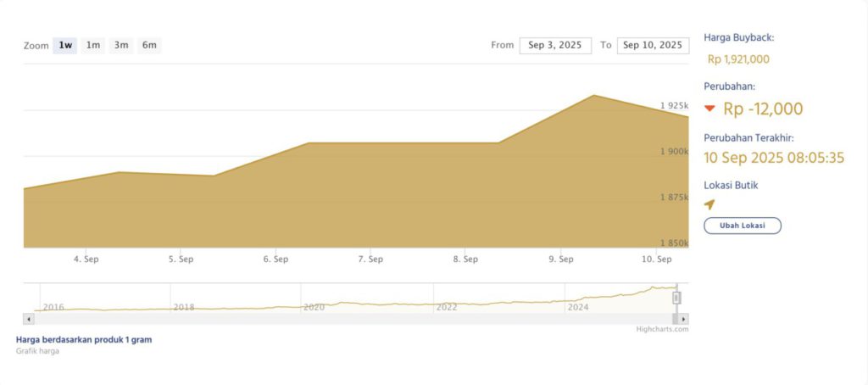Set chart zoom to 3m
The image size is (868, 385).
click(x=121, y=45)
